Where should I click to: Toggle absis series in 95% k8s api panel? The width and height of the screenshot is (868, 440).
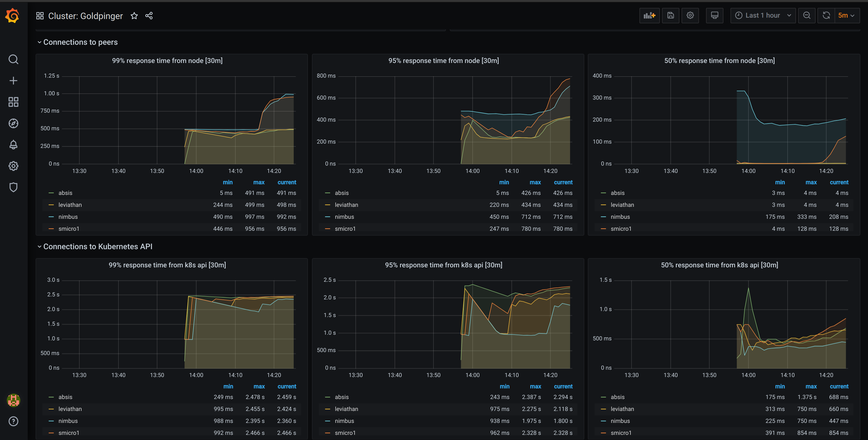tap(341, 397)
